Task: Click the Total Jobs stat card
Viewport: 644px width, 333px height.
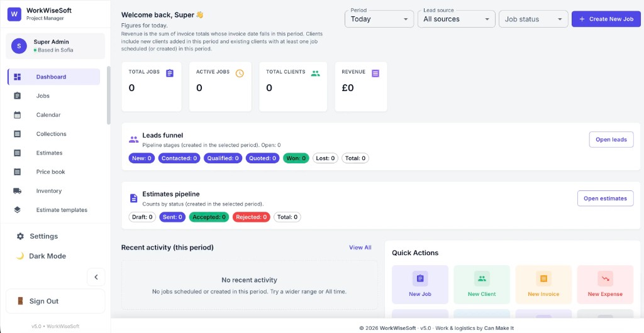Action: [x=152, y=87]
